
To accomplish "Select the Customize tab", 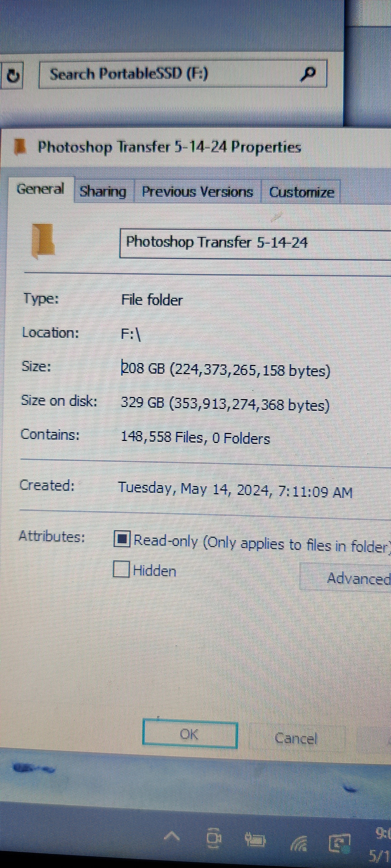I will point(301,192).
